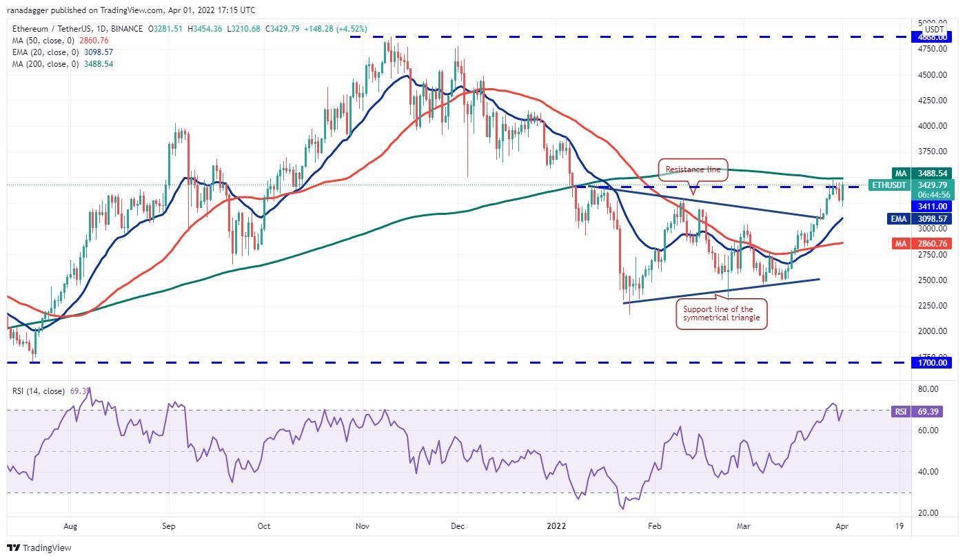Click the 4500.00 price level on the axis
The height and width of the screenshot is (560, 965).
934,75
